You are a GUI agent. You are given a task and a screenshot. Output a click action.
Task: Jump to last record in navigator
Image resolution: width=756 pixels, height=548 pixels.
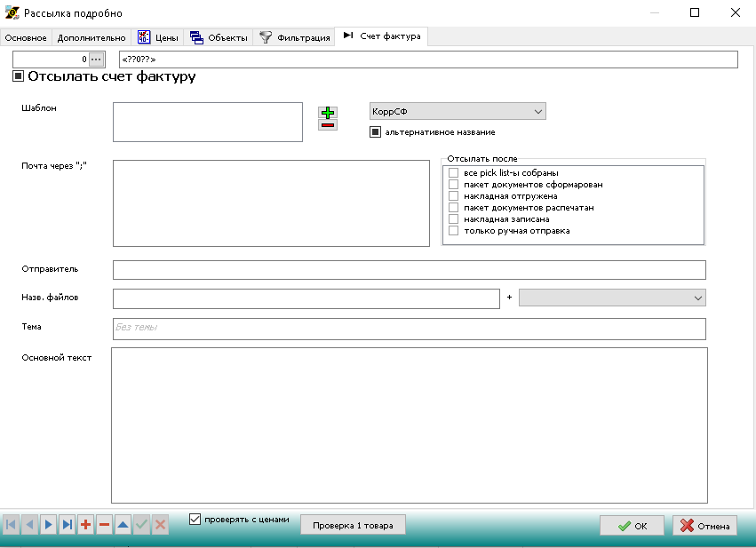tap(67, 525)
